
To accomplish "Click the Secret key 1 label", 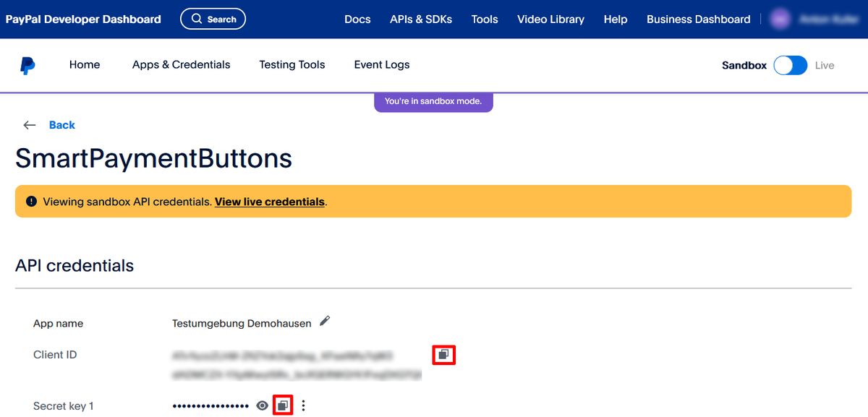I will coord(64,406).
